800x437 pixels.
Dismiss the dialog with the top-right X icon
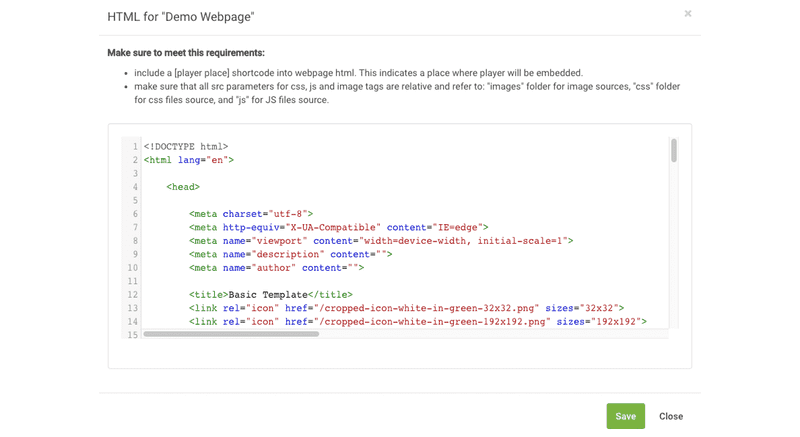click(687, 14)
